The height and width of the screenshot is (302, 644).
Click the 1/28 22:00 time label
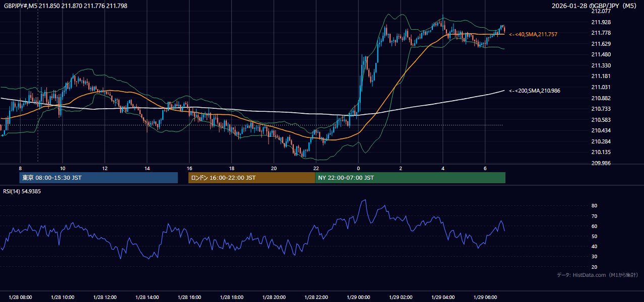pos(316,297)
